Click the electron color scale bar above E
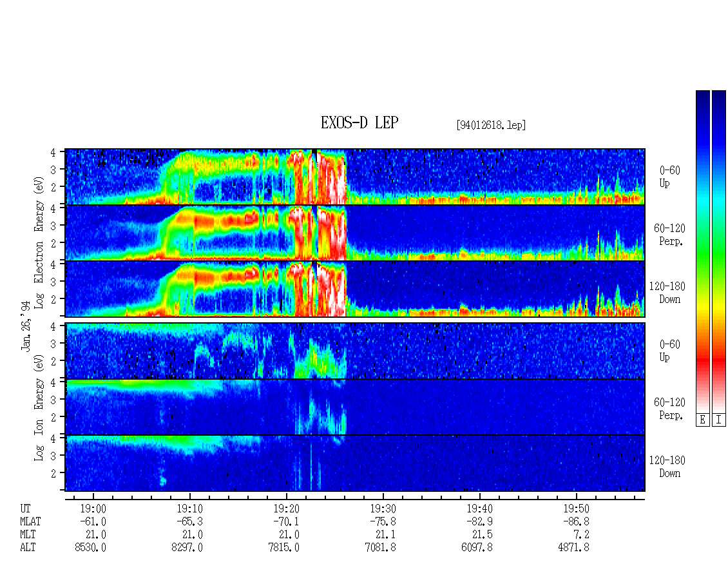 (x=702, y=251)
